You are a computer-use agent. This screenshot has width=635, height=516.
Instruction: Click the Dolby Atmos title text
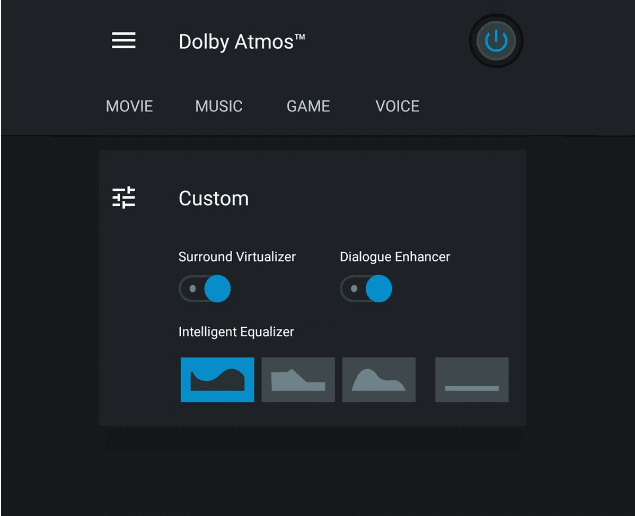tap(242, 42)
